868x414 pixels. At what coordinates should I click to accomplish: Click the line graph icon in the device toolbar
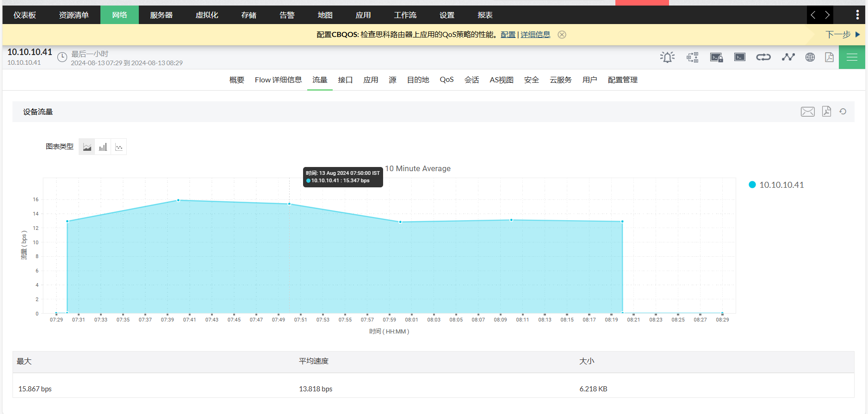(788, 57)
